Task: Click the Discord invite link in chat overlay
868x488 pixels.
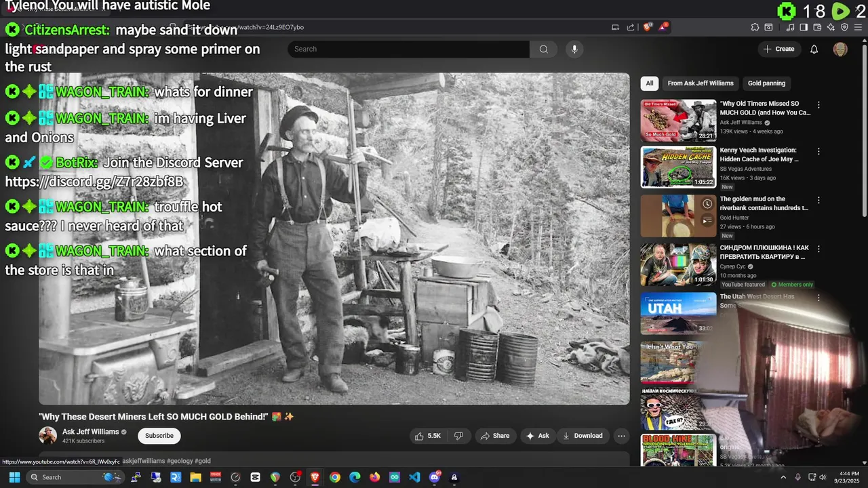Action: 94,182
